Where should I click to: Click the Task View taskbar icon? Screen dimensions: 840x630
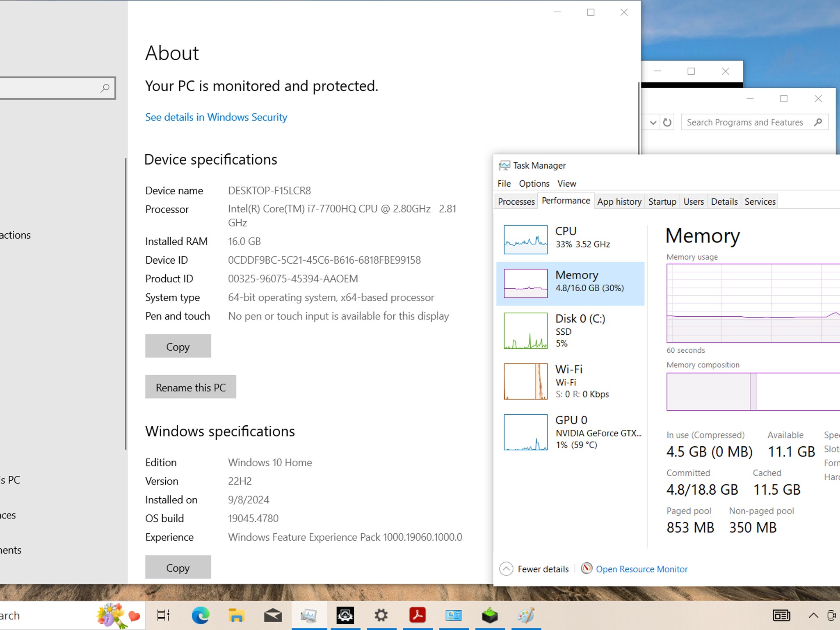163,615
